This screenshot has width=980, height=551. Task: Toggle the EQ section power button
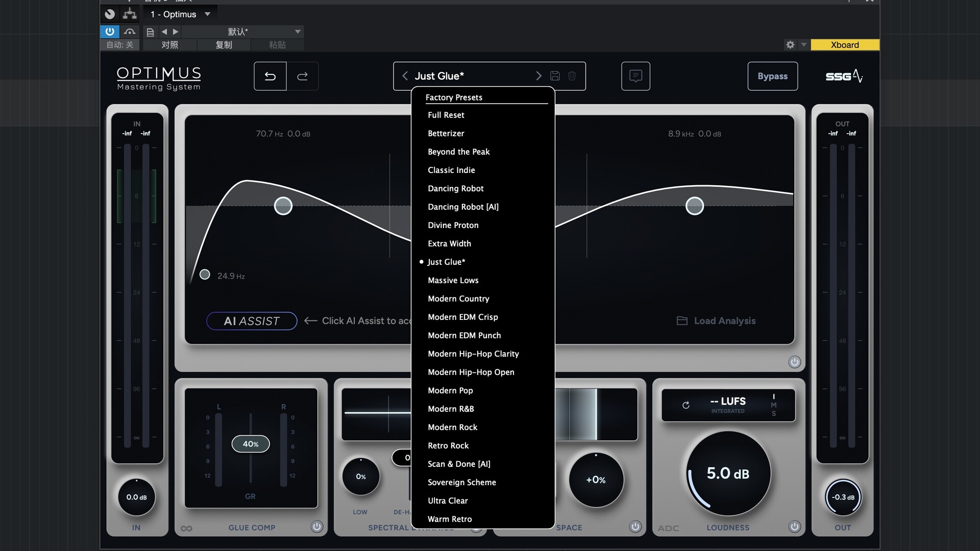[794, 362]
